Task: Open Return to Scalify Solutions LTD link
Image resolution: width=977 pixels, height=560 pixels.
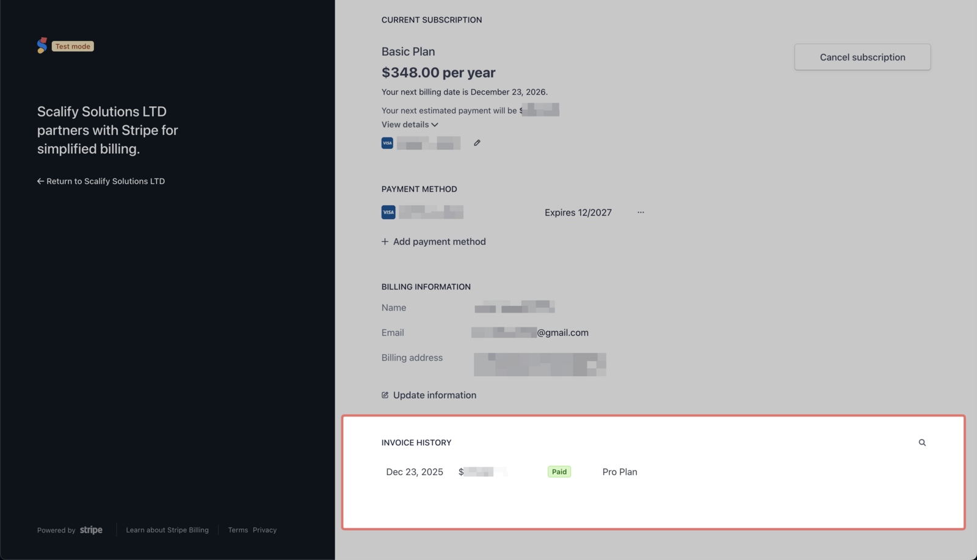Action: 106,181
